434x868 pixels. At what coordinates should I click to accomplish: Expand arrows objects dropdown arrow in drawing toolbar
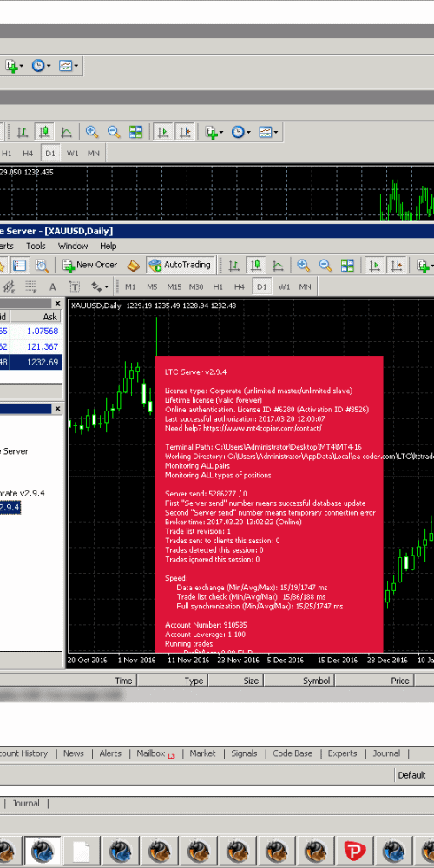point(106,286)
